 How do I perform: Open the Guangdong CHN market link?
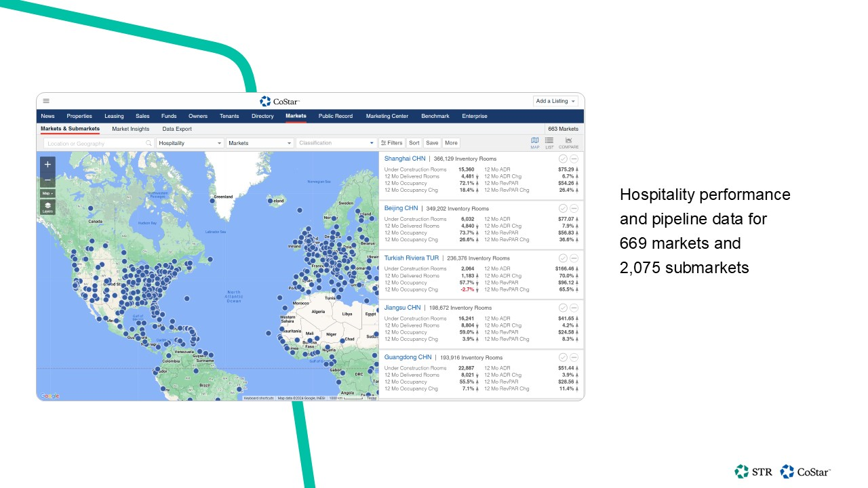[x=408, y=357]
